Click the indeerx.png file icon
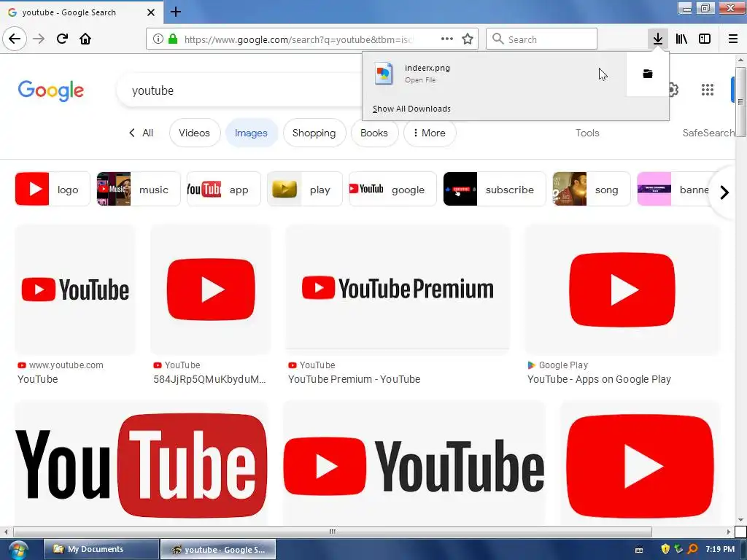Screen dimensions: 747x560 (384, 74)
